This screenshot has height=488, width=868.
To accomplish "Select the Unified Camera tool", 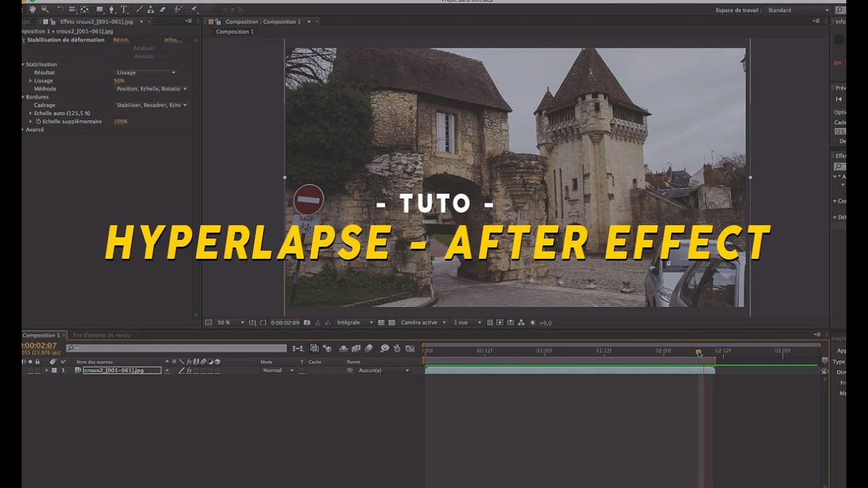I will tap(73, 9).
